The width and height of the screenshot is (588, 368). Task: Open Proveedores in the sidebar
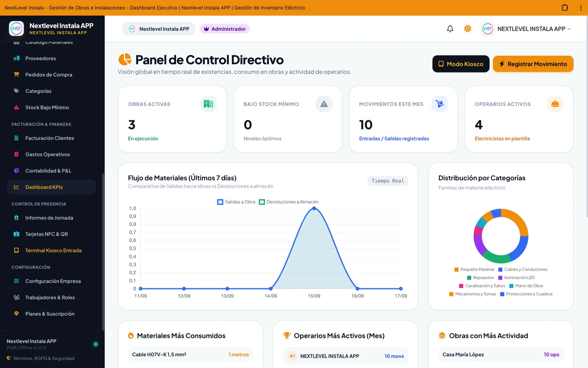[x=51, y=58]
